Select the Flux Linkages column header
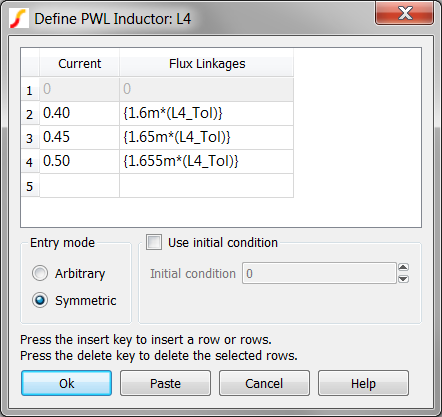 (x=207, y=63)
